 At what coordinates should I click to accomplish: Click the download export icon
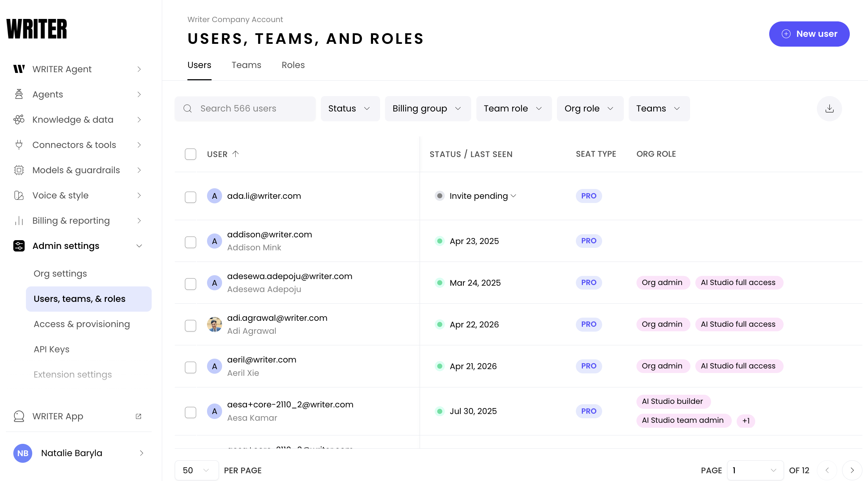(829, 109)
